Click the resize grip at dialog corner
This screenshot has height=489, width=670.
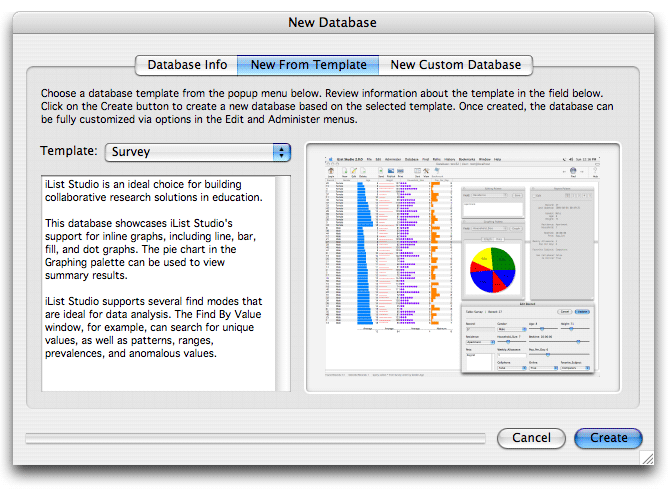tap(647, 458)
